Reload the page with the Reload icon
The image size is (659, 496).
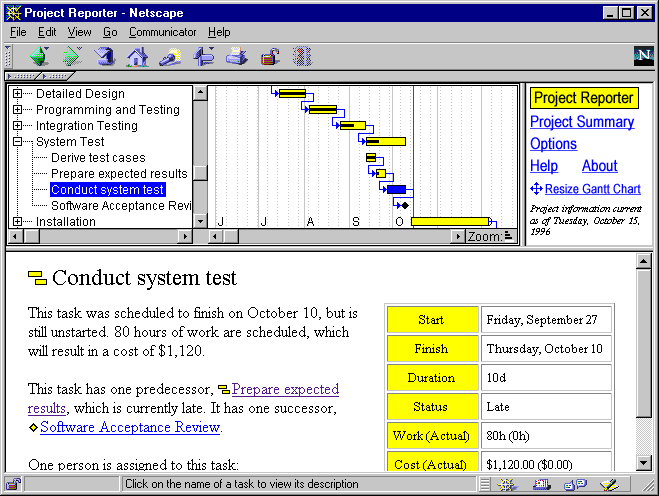point(105,56)
